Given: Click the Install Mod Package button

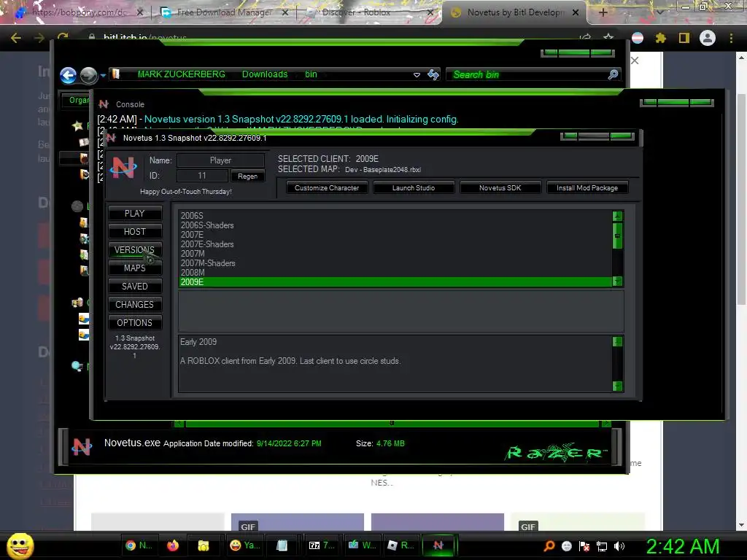Looking at the screenshot, I should tap(587, 187).
